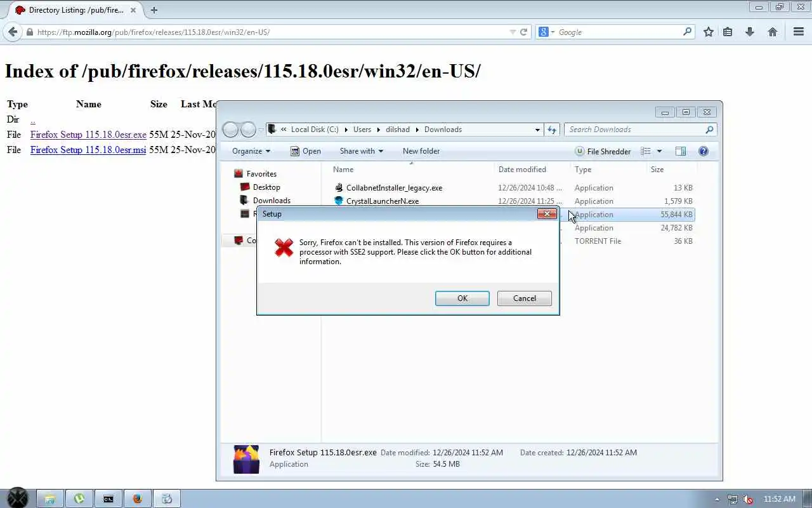812x508 pixels.
Task: Expand the Explorer address history dropdown
Action: (537, 130)
